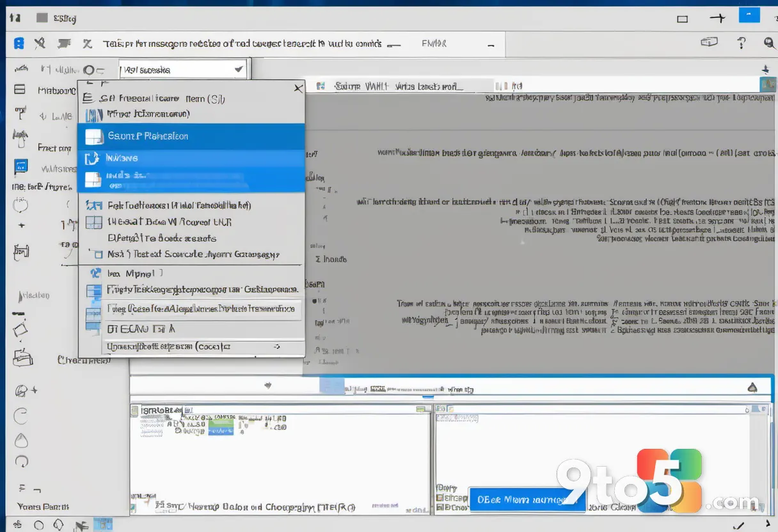Click the blue badge icon in top toolbar
The image size is (778, 532).
click(19, 43)
